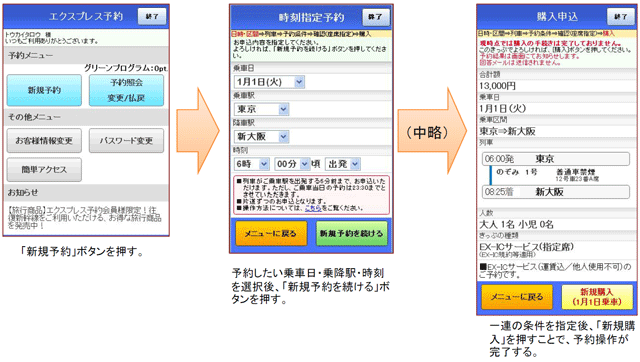Open 乗車日 dropdown showing 1月1日(火)
Image resolution: width=640 pixels, height=362 pixels.
269,82
